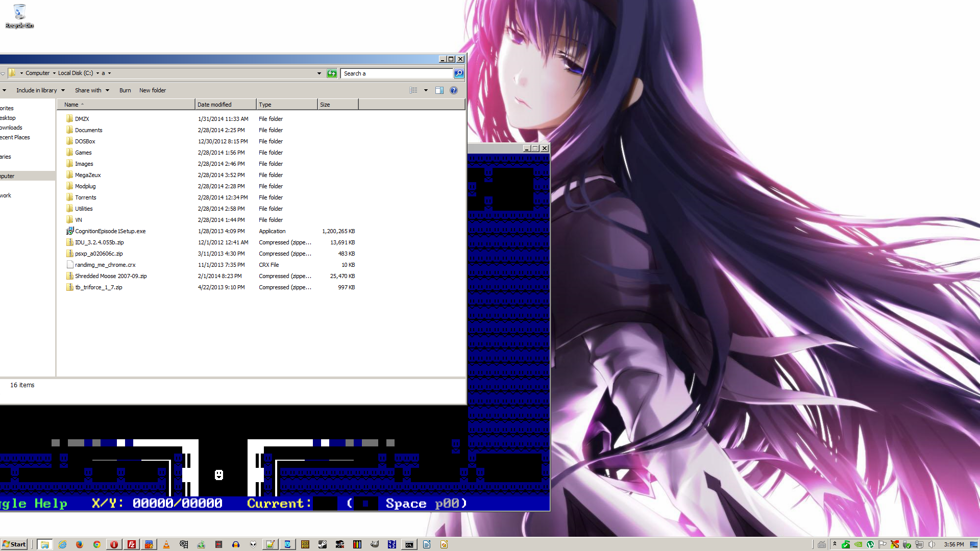Click Burn in the Explorer toolbar
This screenshot has width=980, height=551.
point(125,90)
